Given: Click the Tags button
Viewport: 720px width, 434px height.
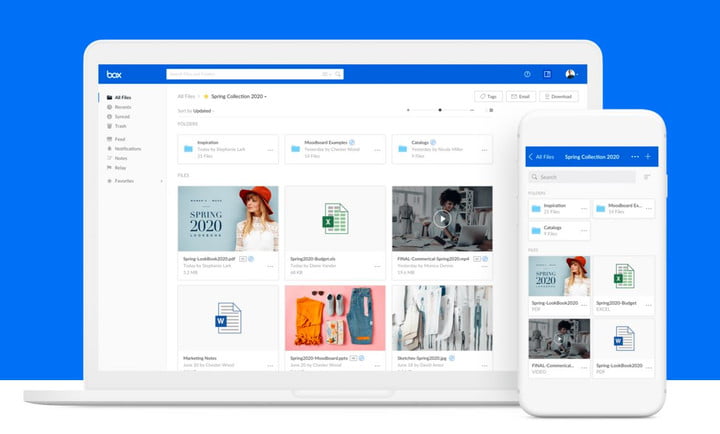Looking at the screenshot, I should pos(488,96).
